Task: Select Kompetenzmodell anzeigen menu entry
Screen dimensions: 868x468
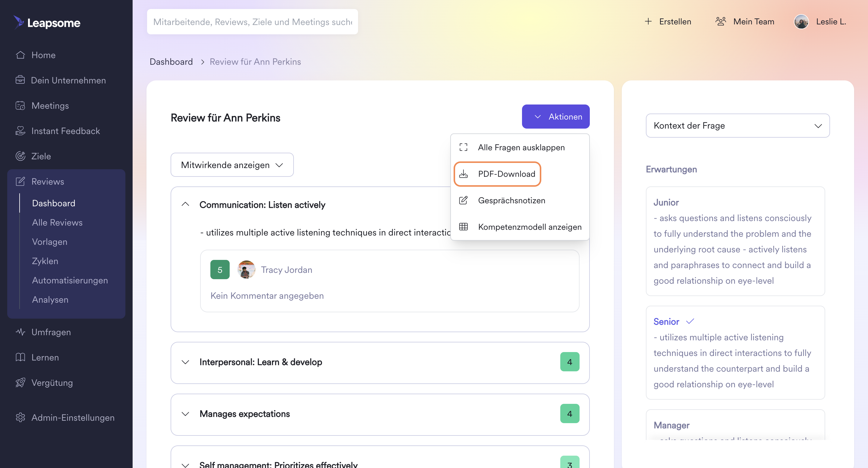Action: [x=520, y=226]
